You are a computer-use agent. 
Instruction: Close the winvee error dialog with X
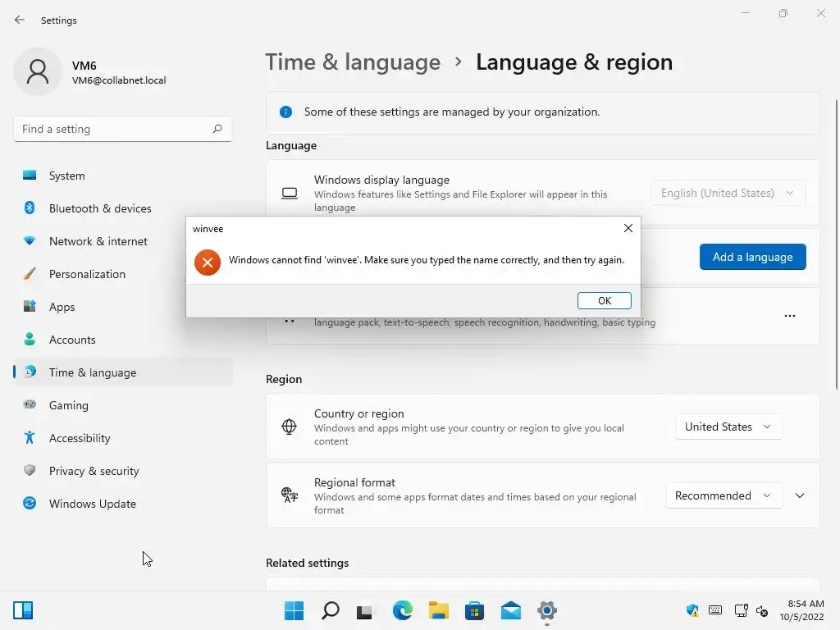tap(628, 228)
